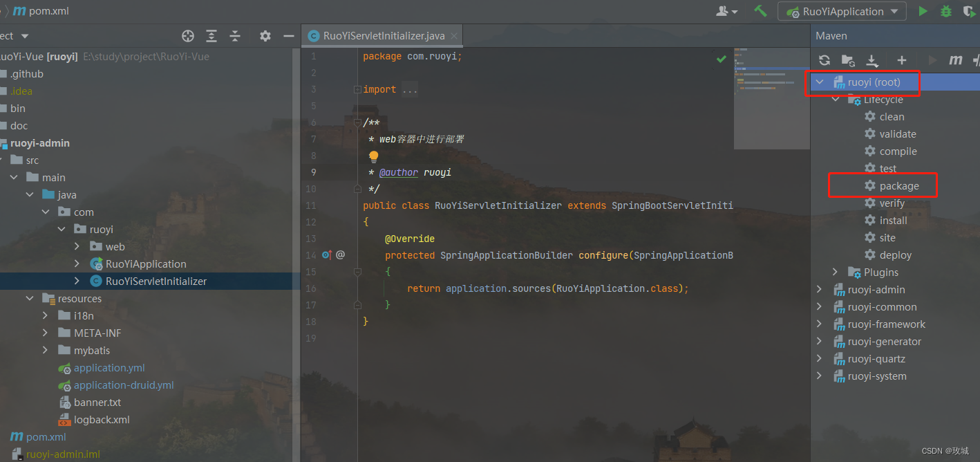This screenshot has height=462, width=980.
Task: Open application.yml in Project tree
Action: pyautogui.click(x=102, y=368)
